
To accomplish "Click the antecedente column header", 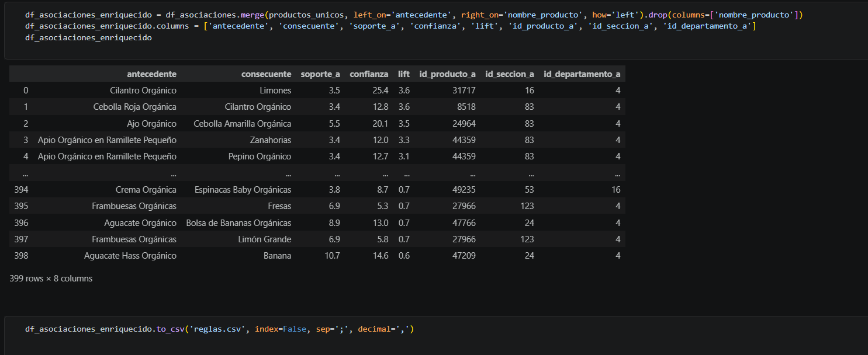I will tap(151, 74).
